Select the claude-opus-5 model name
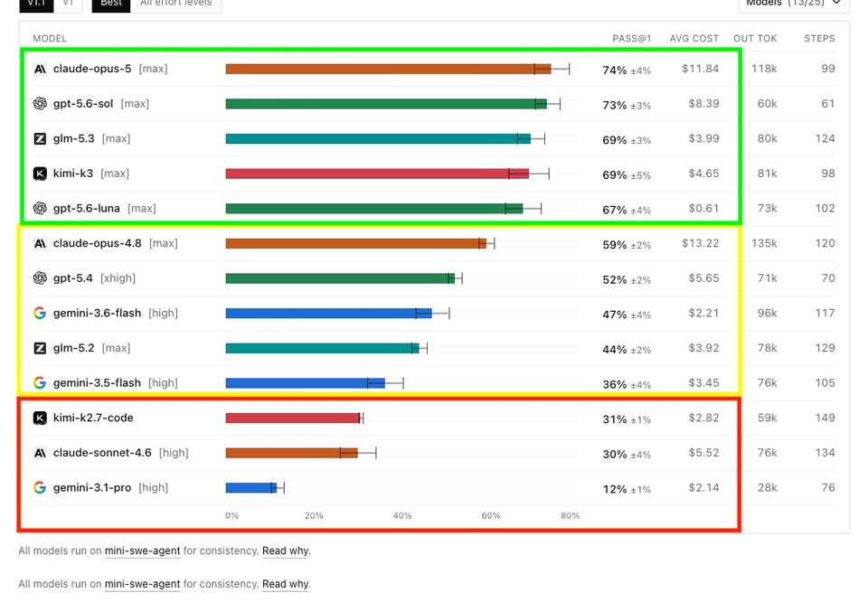Screen dimensions: 868x602 click(92, 69)
